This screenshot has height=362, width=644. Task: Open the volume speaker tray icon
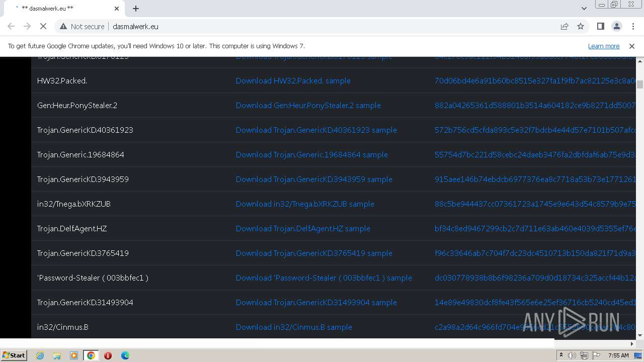(x=572, y=355)
